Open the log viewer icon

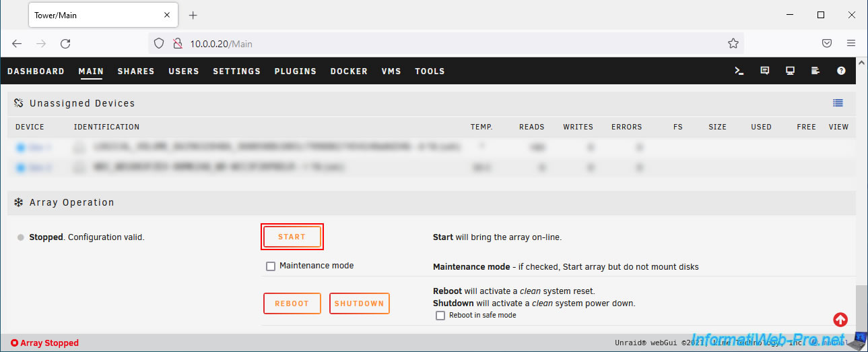point(815,71)
